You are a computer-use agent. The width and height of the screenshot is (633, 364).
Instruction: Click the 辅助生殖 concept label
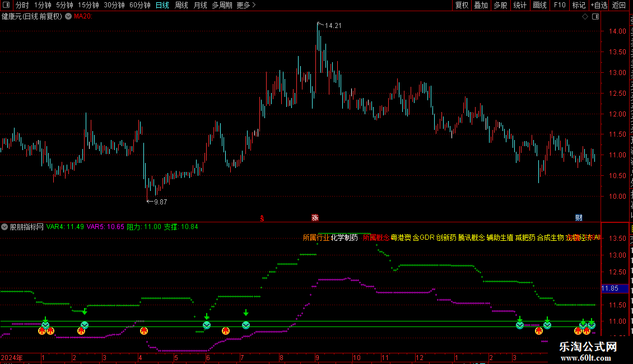500,237
